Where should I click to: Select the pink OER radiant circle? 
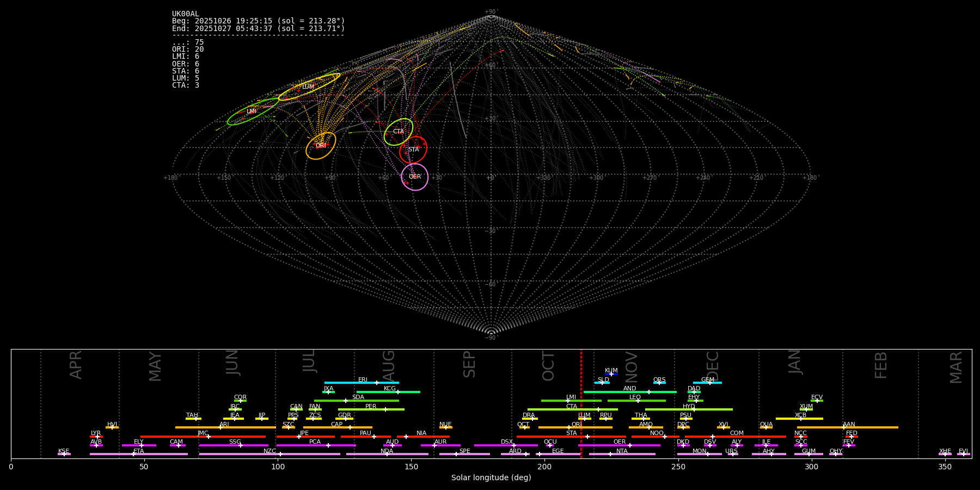pyautogui.click(x=415, y=177)
